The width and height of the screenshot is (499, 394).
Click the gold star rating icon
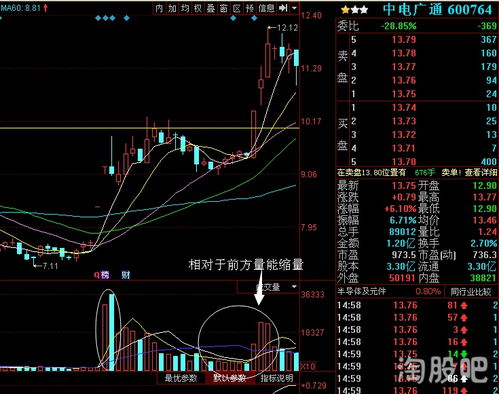point(345,10)
